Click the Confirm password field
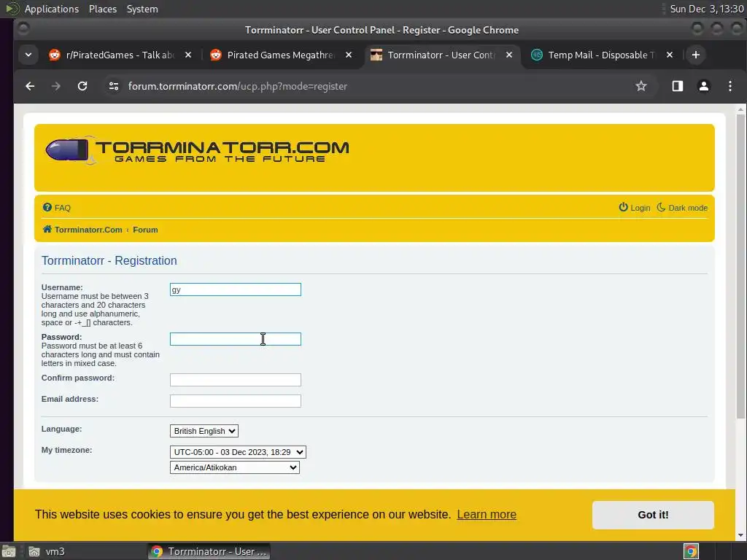This screenshot has width=747, height=560. (x=236, y=379)
